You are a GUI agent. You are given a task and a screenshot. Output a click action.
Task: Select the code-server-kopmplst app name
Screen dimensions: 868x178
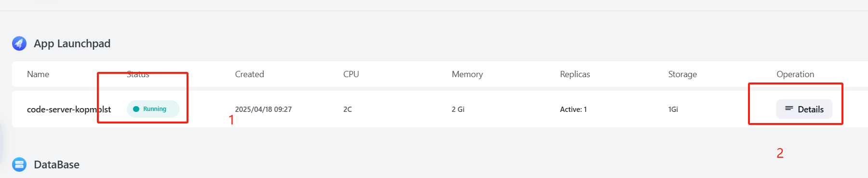69,110
